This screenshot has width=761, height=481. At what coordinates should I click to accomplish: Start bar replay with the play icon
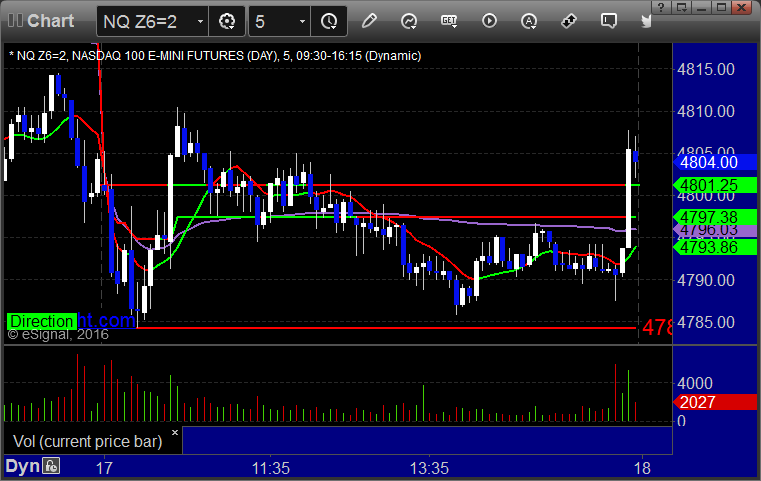click(489, 21)
